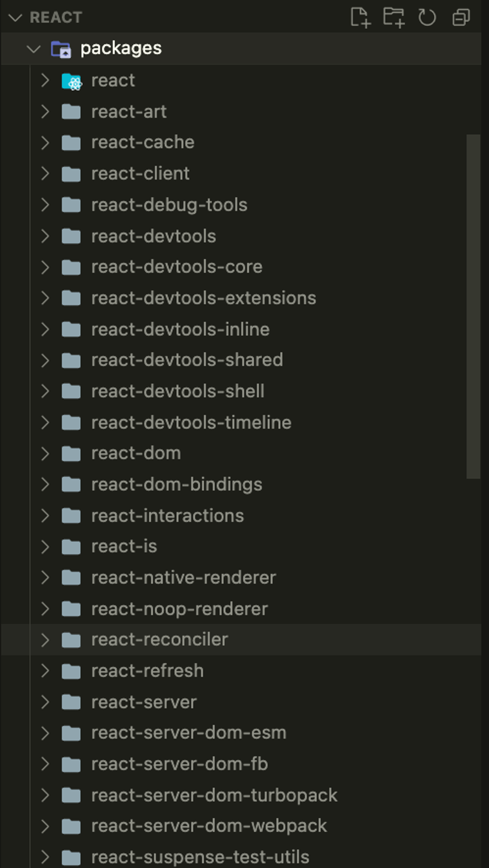Open the react-debug-tools folder
489x868 pixels.
[169, 205]
